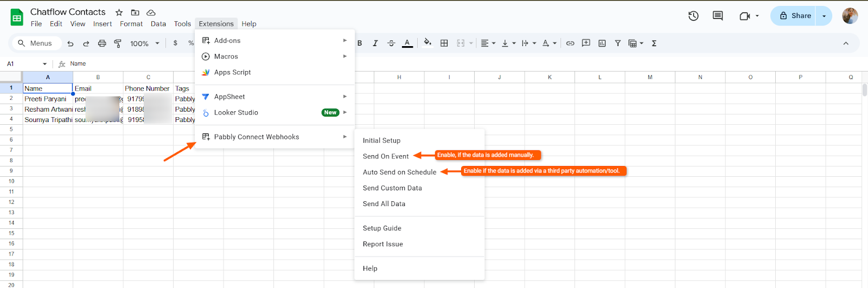Expand the Add-ons submenu
The width and height of the screenshot is (868, 288).
(275, 41)
